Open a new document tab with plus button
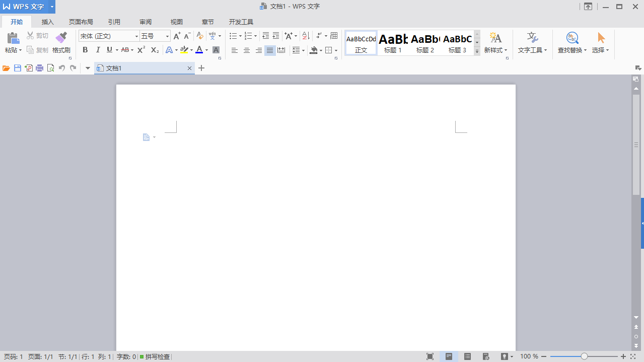644x362 pixels. 201,68
